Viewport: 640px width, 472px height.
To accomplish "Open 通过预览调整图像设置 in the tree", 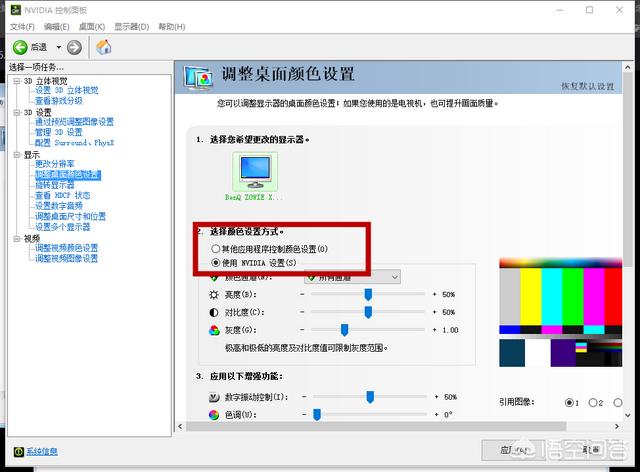I will (x=74, y=122).
